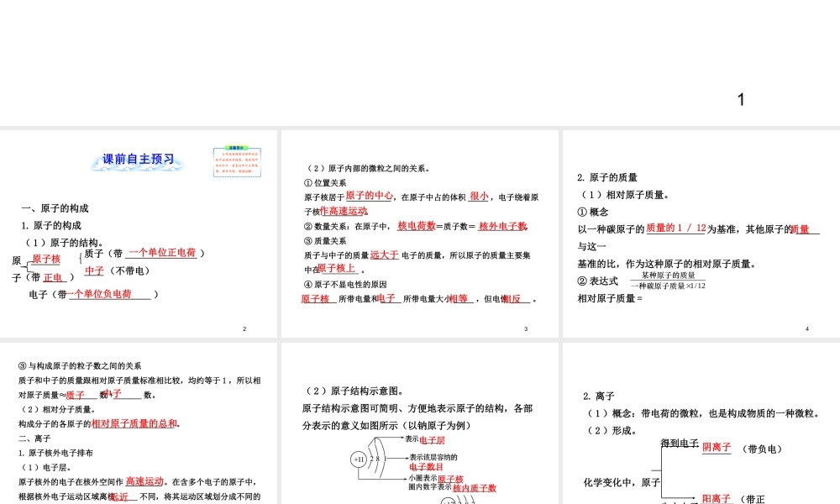Viewport: 840px width, 504px height.
Task: Click the red answer 相对原子质量的总和
Action: click(134, 423)
